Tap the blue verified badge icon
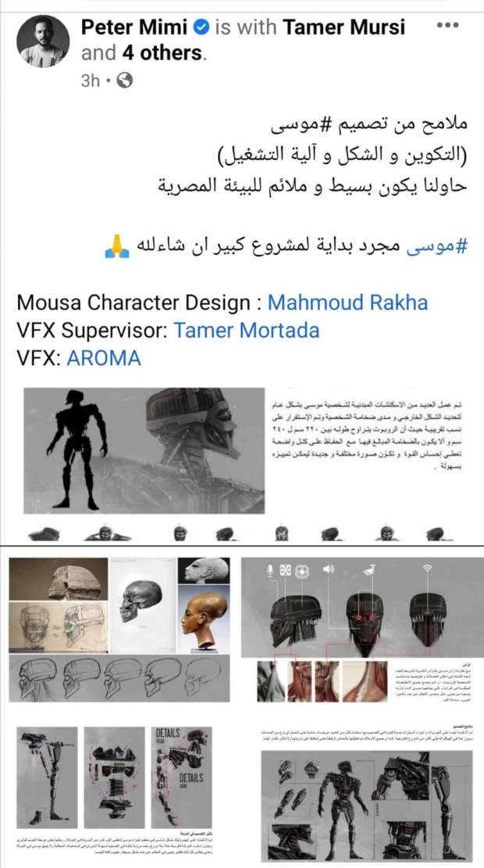 (202, 27)
